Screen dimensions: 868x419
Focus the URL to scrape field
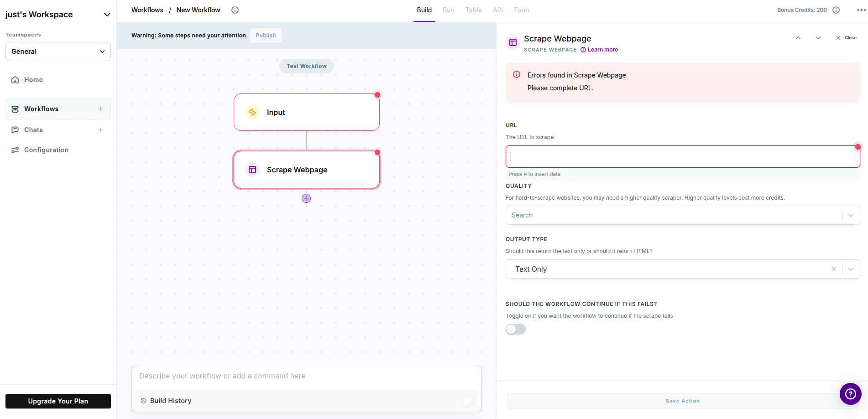(x=683, y=157)
